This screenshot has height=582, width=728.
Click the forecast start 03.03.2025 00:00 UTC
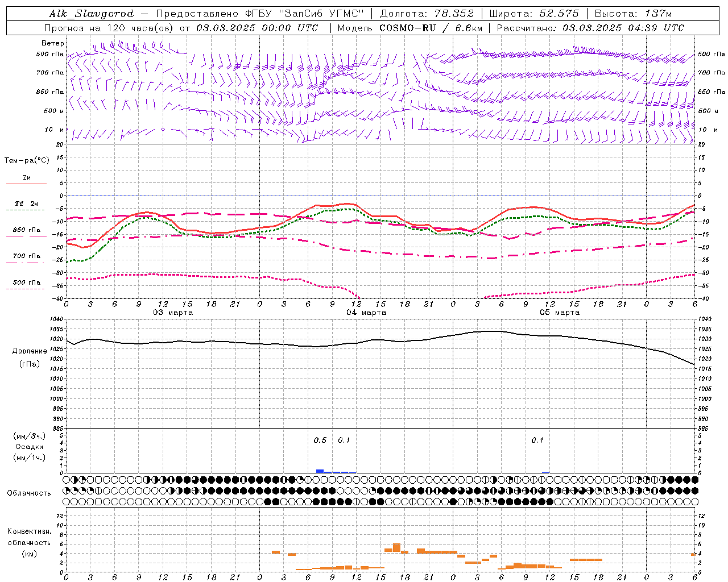click(257, 28)
